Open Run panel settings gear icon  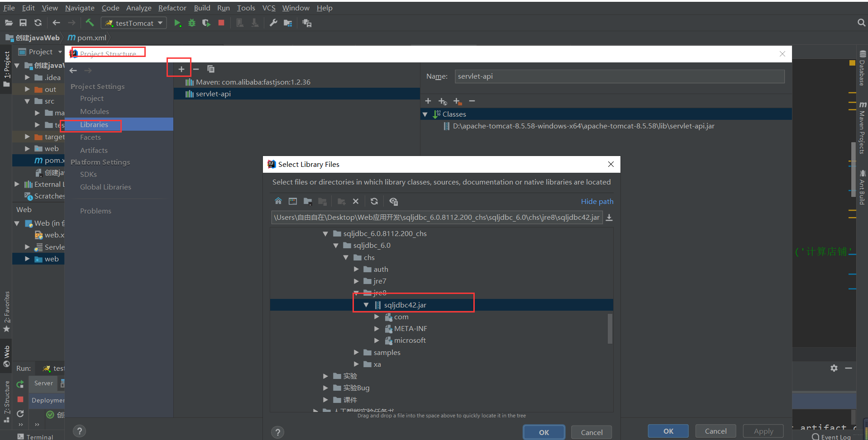click(834, 368)
